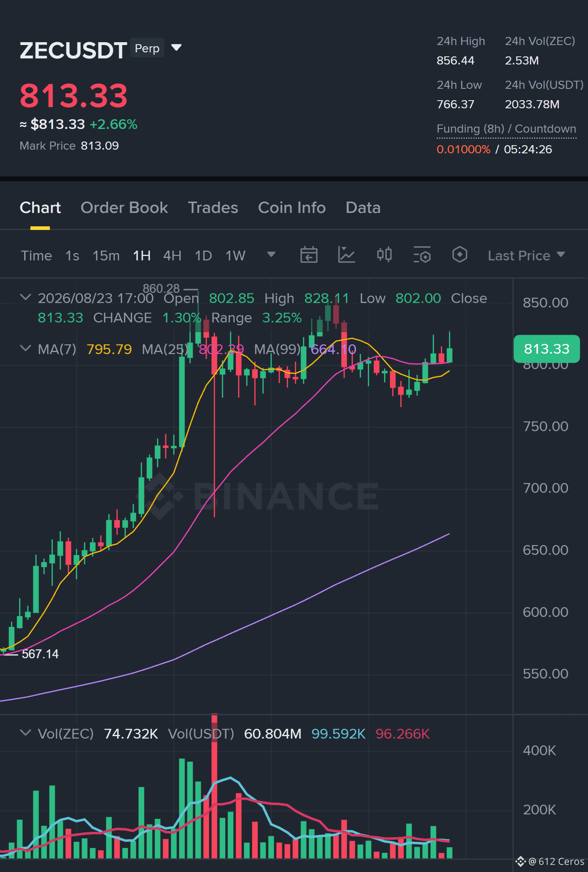Switch to the Chart tab
The height and width of the screenshot is (872, 588).
(40, 208)
